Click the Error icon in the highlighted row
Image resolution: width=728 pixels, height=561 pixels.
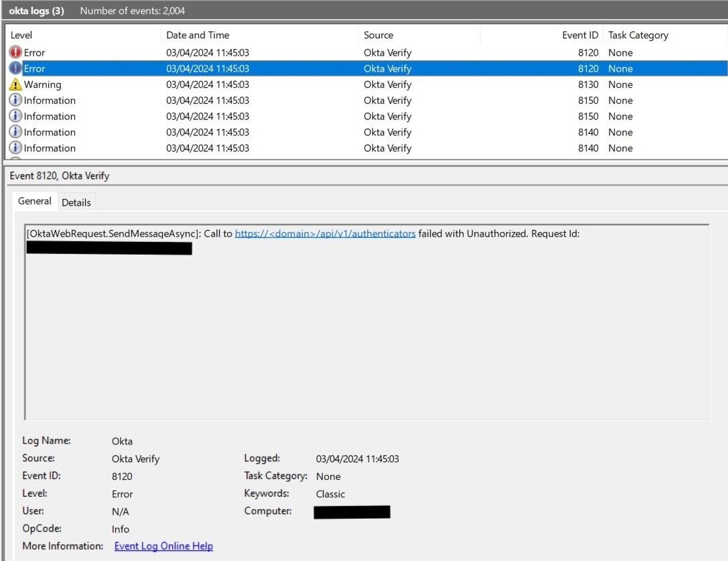pyautogui.click(x=15, y=68)
